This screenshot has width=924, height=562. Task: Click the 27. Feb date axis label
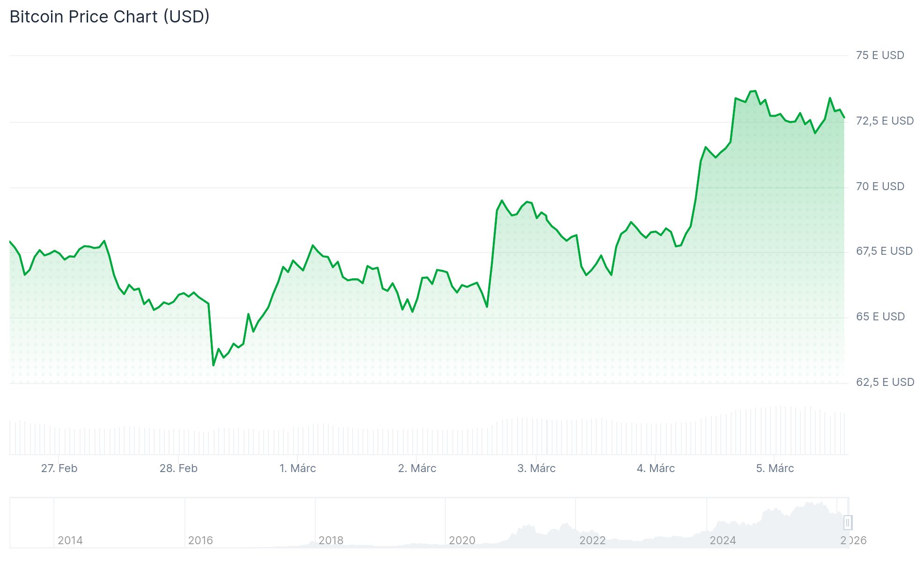point(59,468)
